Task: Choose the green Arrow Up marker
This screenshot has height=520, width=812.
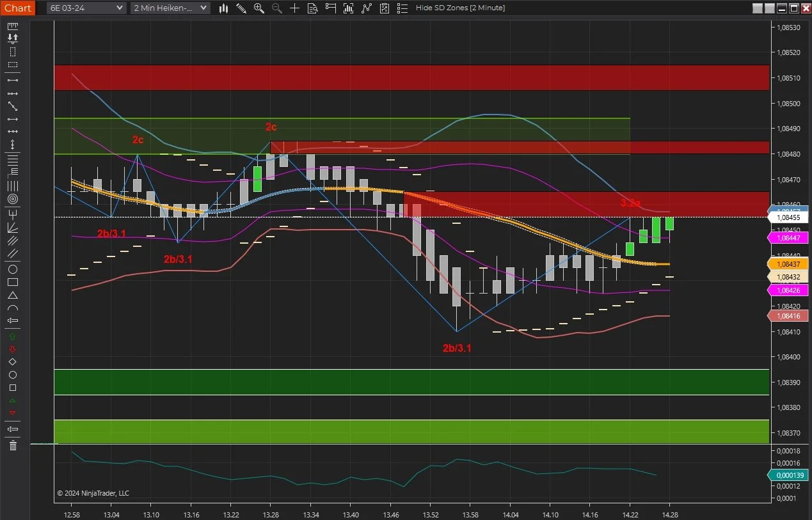Action: 12,336
